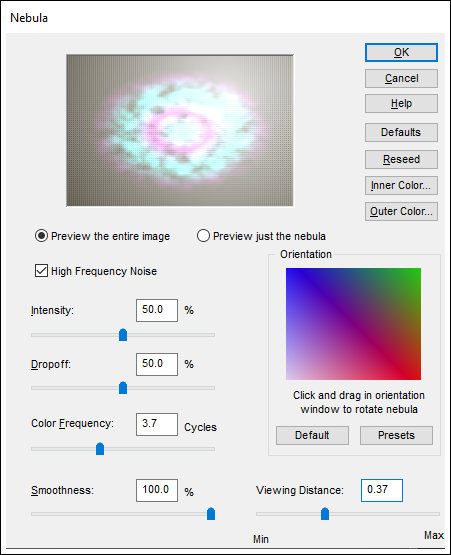This screenshot has width=451, height=555.
Task: Click the Smoothness value field
Action: pyautogui.click(x=157, y=490)
